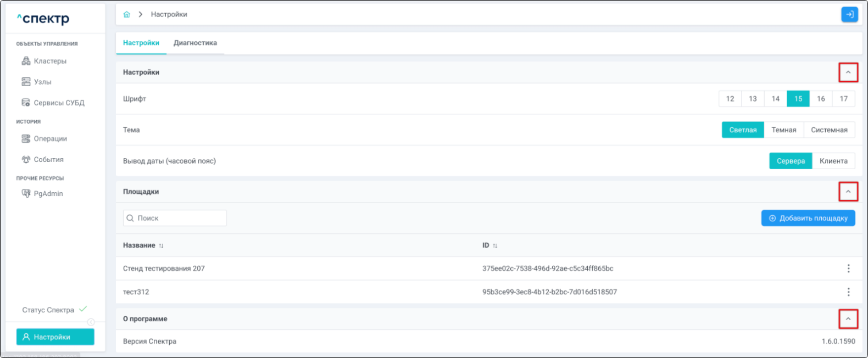Click ID 375ee02c-7538-496d-92ae-c5c34ff865bc
Viewport: 868px width, 358px height.
coord(548,268)
